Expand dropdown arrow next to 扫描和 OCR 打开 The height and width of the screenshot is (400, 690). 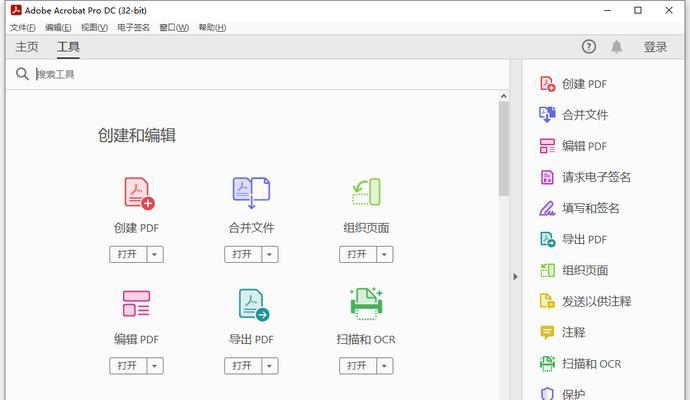point(384,366)
